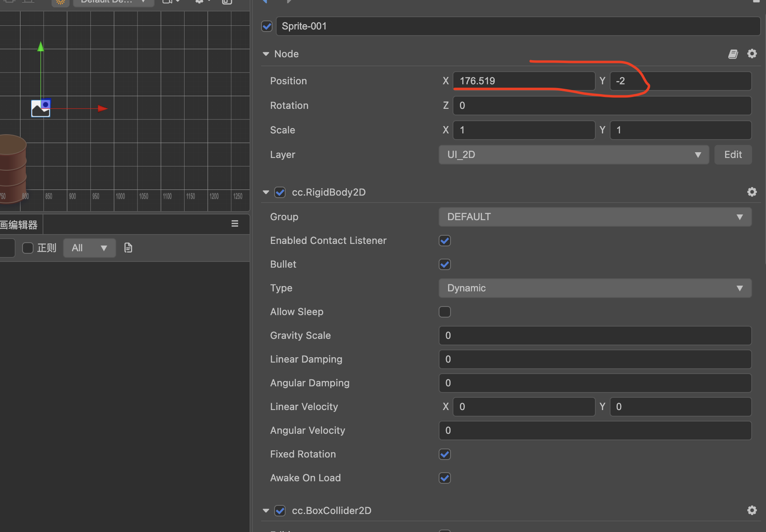Screen dimensions: 766x532
Task: Click the Edit button next to Layer
Action: (x=733, y=155)
